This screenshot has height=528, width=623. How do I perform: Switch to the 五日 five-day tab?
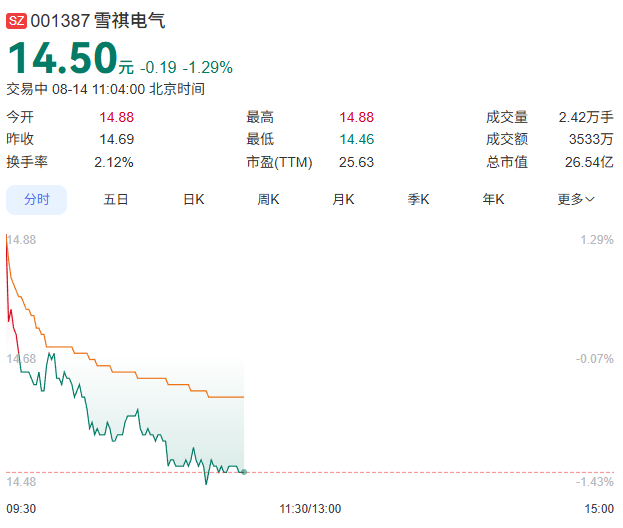coord(116,199)
